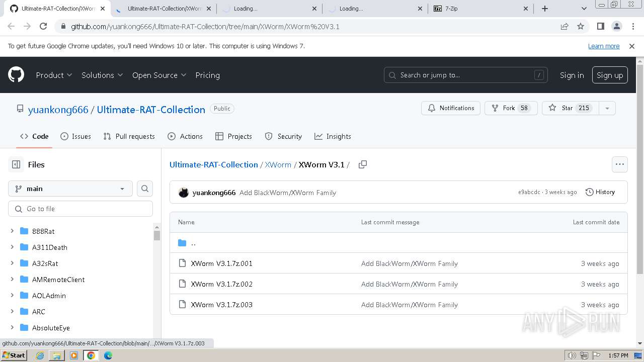Switch to the Pull requests tab

[x=129, y=136]
